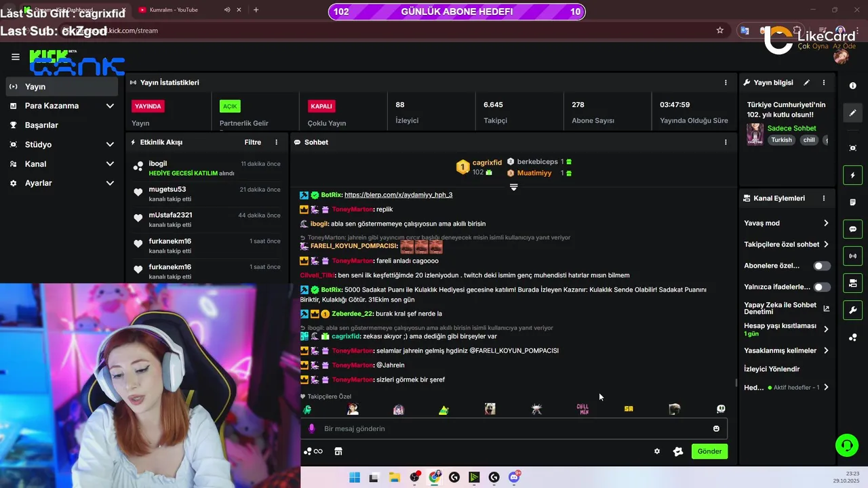The image size is (868, 488).
Task: Click the chill tag
Action: coord(809,140)
